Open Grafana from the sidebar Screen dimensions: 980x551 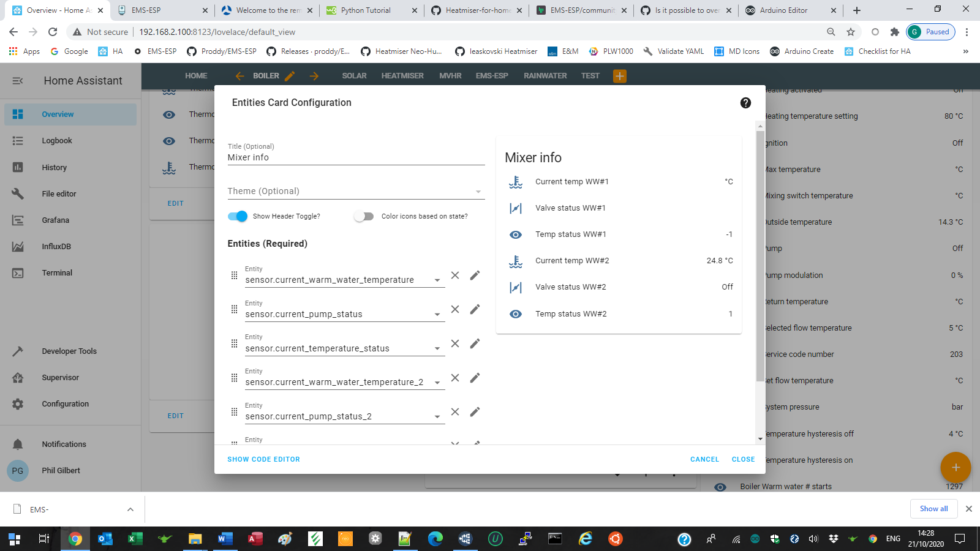tap(70, 220)
